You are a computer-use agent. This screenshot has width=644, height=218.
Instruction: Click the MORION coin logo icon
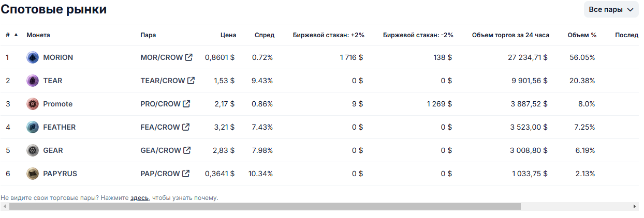pos(33,57)
